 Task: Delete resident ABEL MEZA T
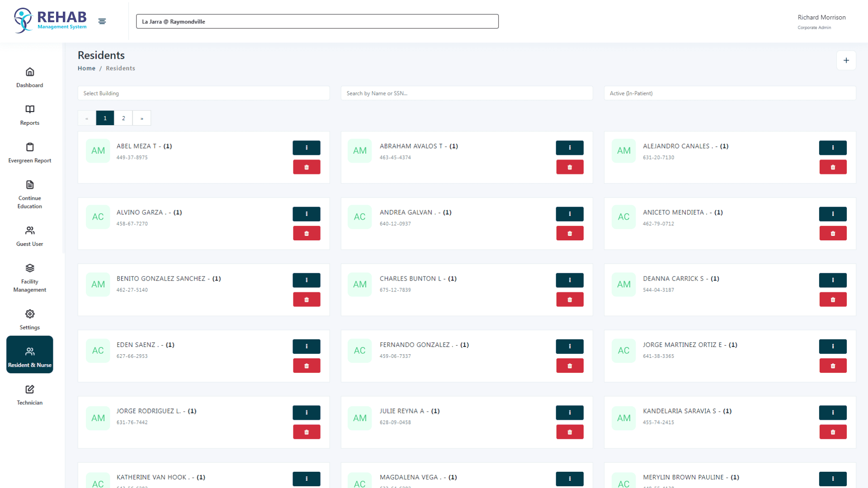pyautogui.click(x=307, y=167)
